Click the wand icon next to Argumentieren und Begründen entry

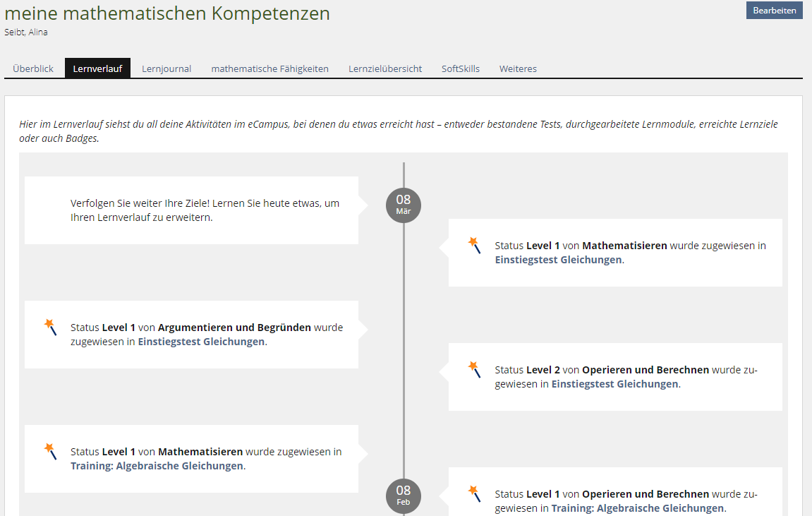(x=49, y=328)
